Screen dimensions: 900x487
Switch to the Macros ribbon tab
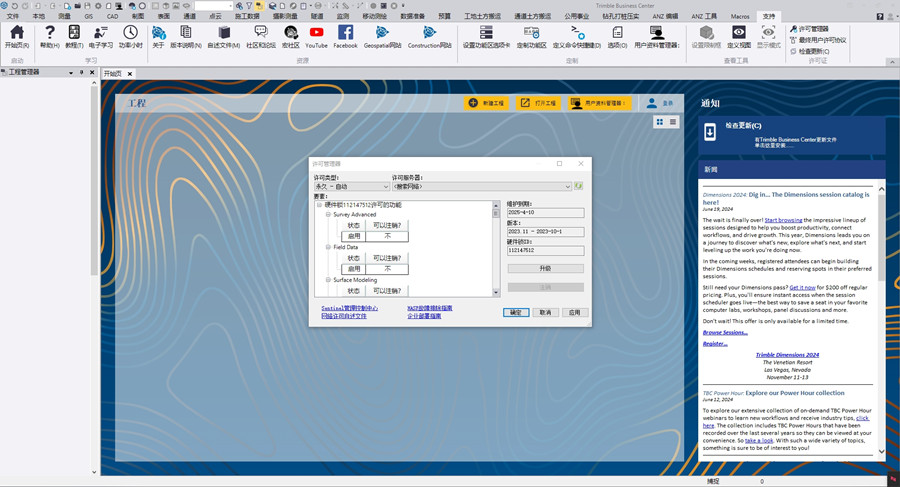tap(740, 16)
